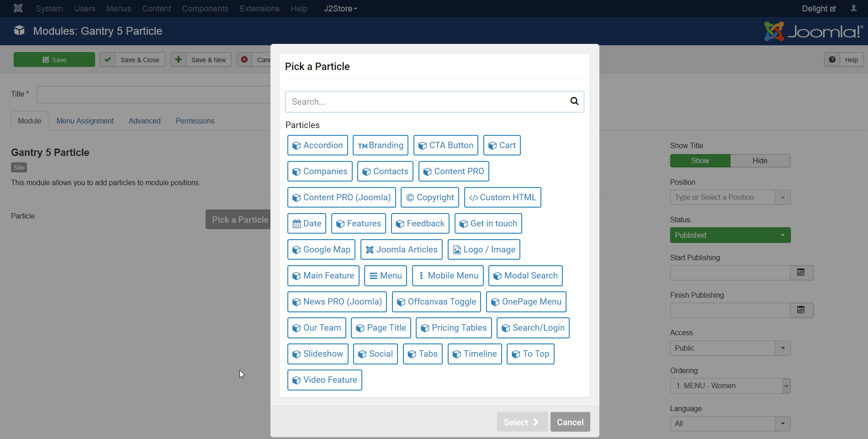Focus the particle Search field
Screen dimensions: 868x439
(425, 102)
